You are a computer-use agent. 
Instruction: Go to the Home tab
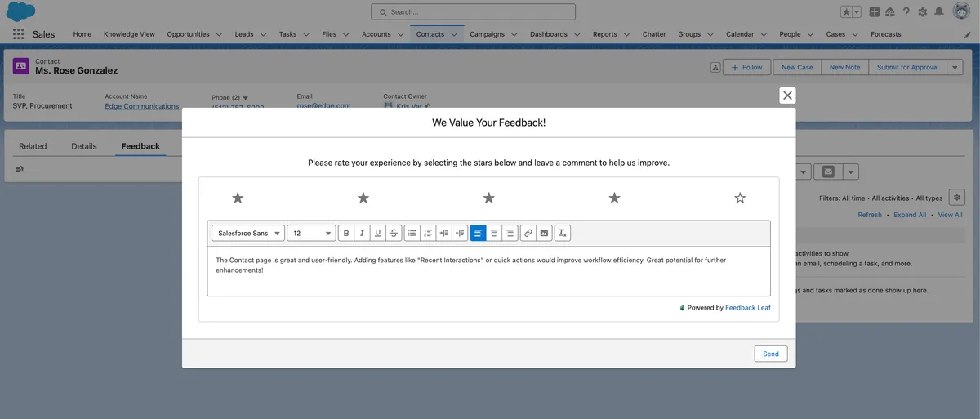tap(82, 34)
